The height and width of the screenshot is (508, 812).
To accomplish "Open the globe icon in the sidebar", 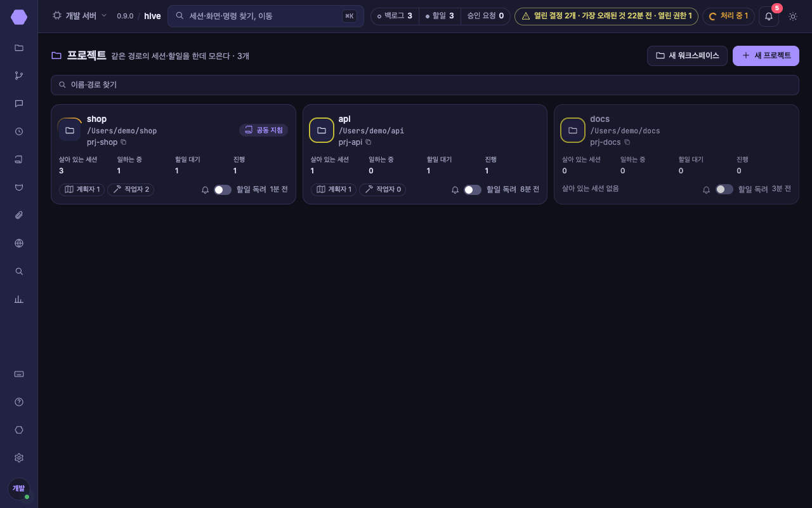I will (19, 243).
